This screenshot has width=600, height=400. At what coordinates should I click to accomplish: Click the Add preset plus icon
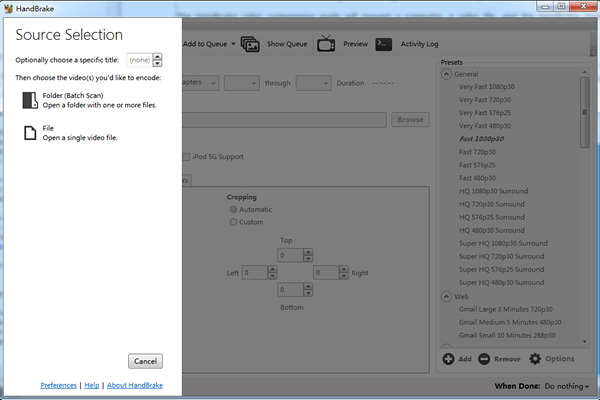point(448,359)
